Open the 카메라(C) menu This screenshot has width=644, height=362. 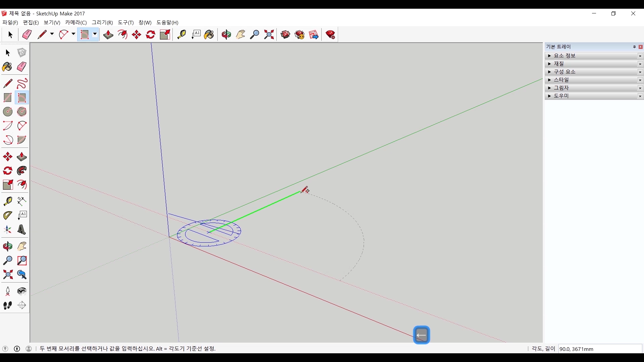(76, 22)
